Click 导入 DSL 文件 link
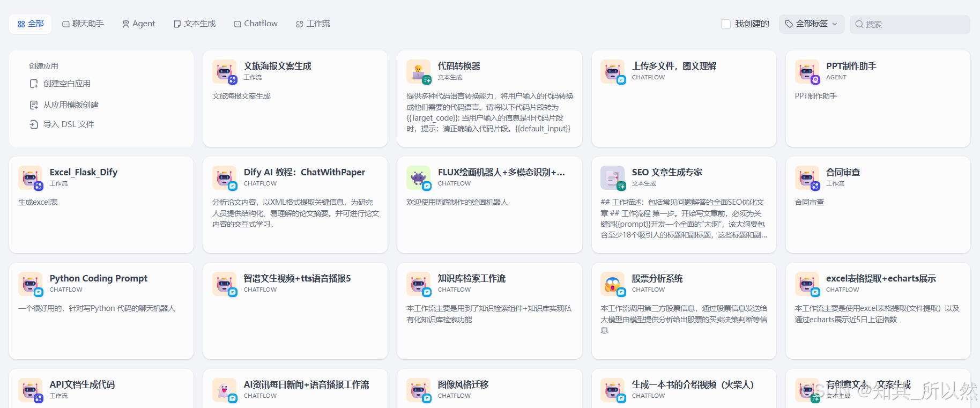Screen dimensions: 980x408 click(69, 124)
